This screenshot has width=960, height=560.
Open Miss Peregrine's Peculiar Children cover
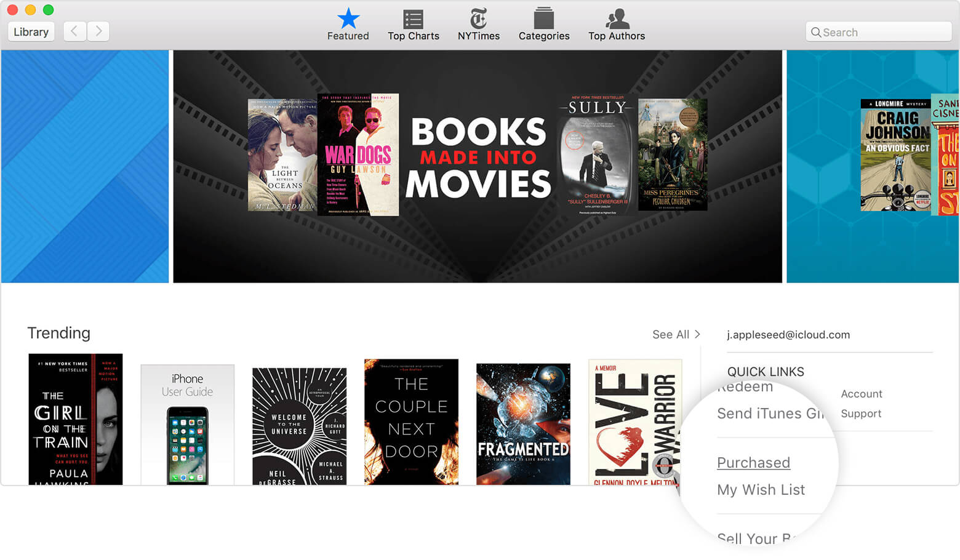coord(673,155)
